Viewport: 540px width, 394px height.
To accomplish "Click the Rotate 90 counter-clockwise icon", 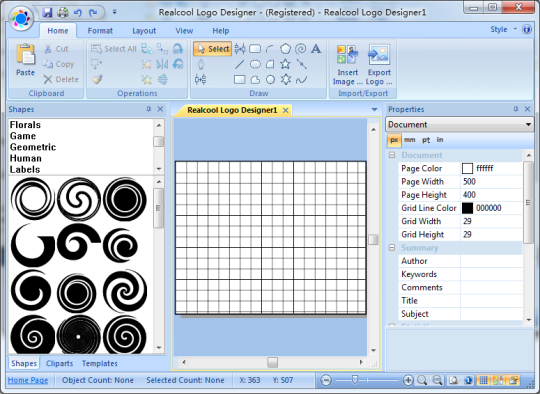I will coord(178,64).
